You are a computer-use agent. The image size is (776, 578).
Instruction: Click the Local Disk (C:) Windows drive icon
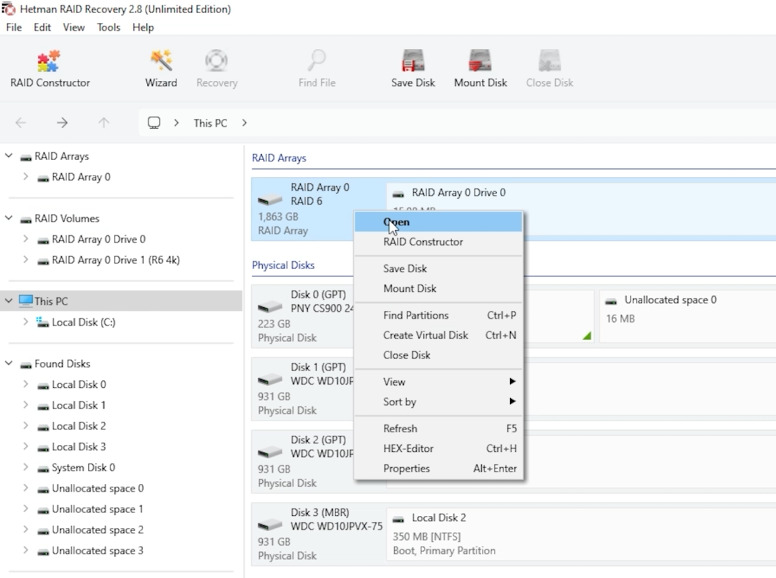[x=43, y=322]
